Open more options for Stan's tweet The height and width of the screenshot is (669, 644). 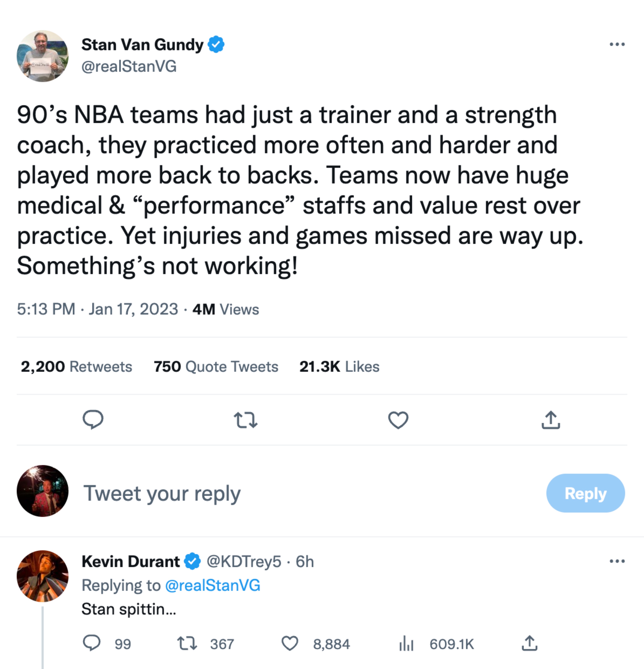(x=617, y=44)
